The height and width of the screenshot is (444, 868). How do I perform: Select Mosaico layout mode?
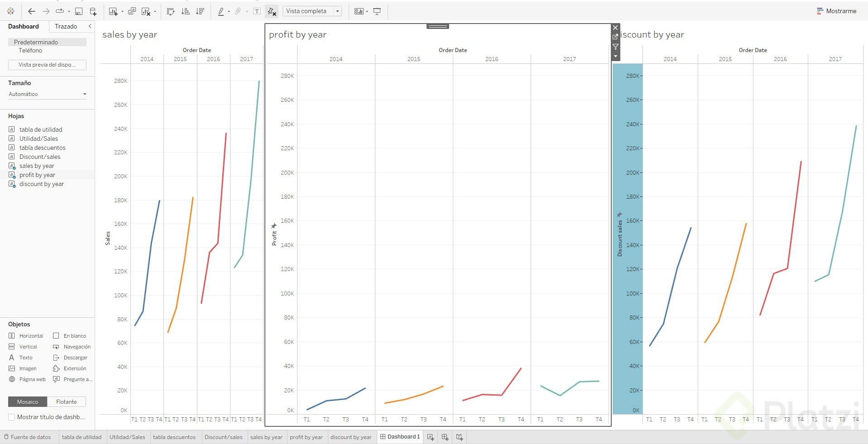28,402
